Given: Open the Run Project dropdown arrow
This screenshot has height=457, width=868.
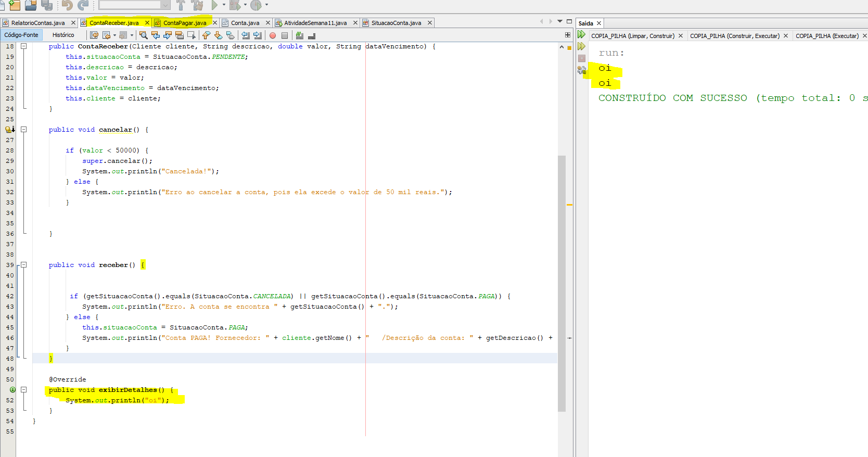Looking at the screenshot, I should (224, 5).
